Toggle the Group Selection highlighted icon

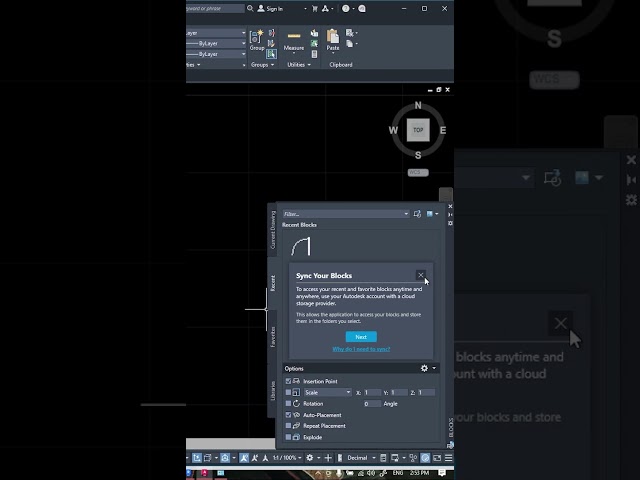pyautogui.click(x=271, y=54)
